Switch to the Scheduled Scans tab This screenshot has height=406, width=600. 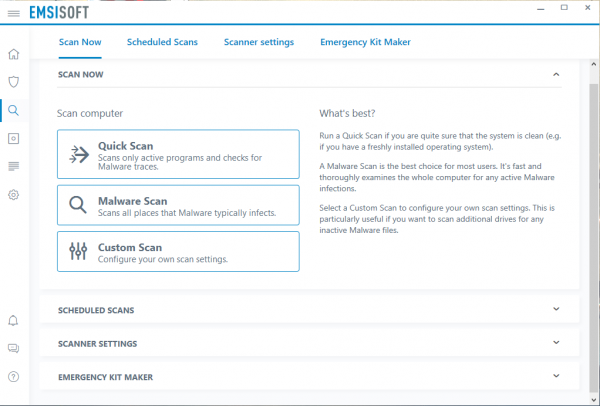162,42
